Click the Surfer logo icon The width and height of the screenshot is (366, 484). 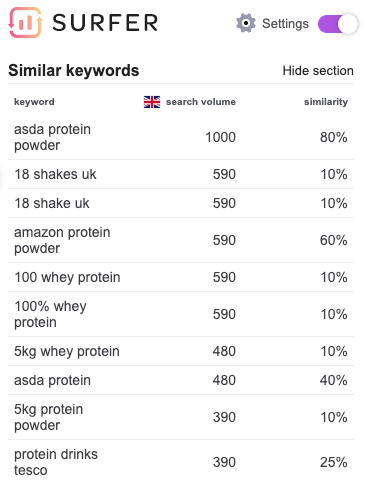tap(26, 22)
